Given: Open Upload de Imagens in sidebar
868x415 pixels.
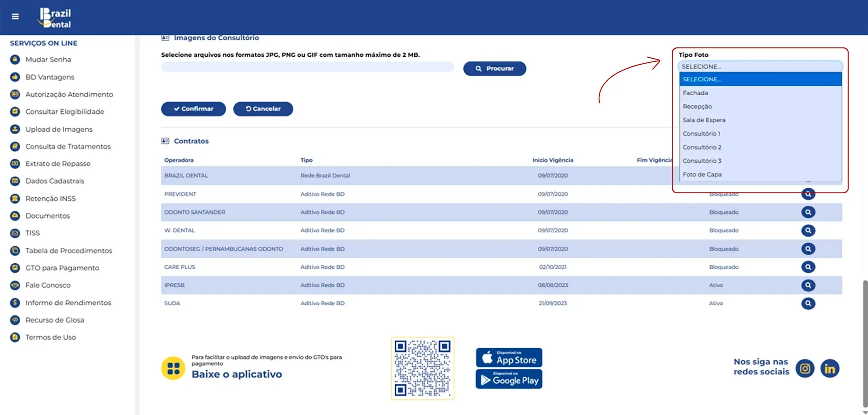Looking at the screenshot, I should tap(59, 129).
